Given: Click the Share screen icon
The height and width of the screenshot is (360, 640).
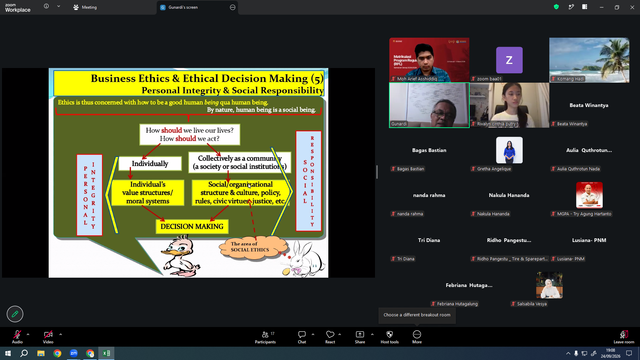Looking at the screenshot, I should 360,337.
